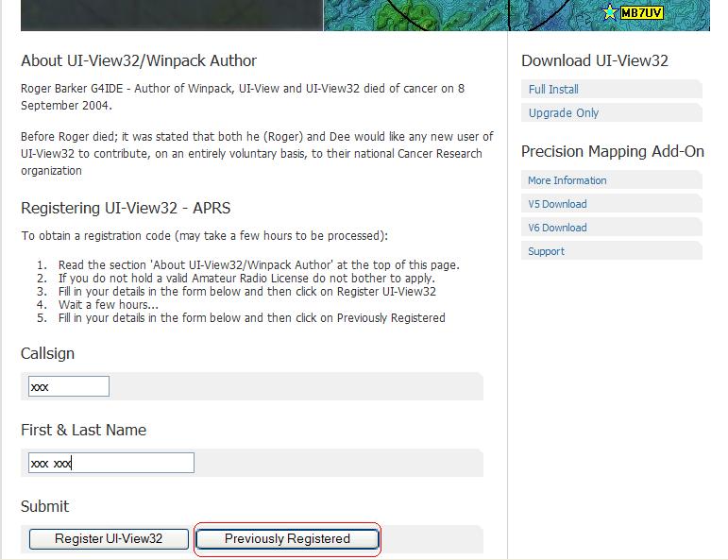Click the 'Precision Mapping Add-On' heading
The width and height of the screenshot is (728, 560).
[x=613, y=151]
